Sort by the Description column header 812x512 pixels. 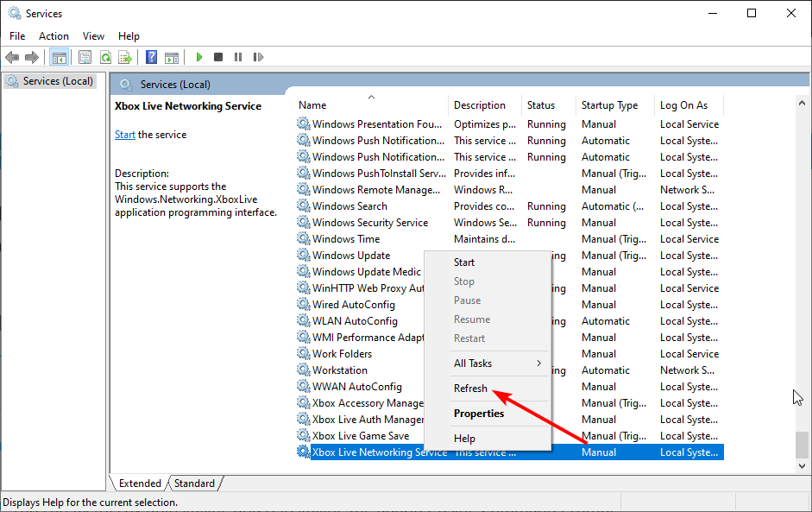(x=485, y=105)
